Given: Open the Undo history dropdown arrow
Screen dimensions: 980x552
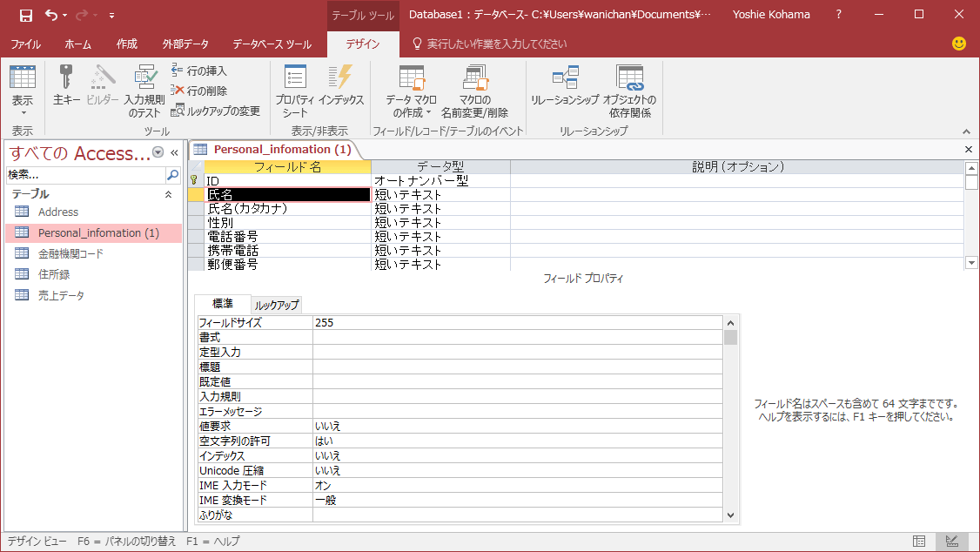Looking at the screenshot, I should (x=65, y=16).
